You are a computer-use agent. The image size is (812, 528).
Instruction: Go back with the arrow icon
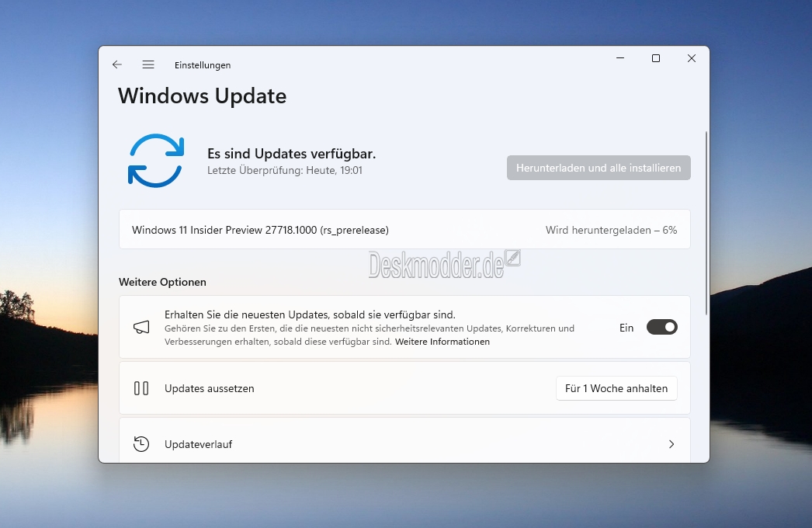117,64
